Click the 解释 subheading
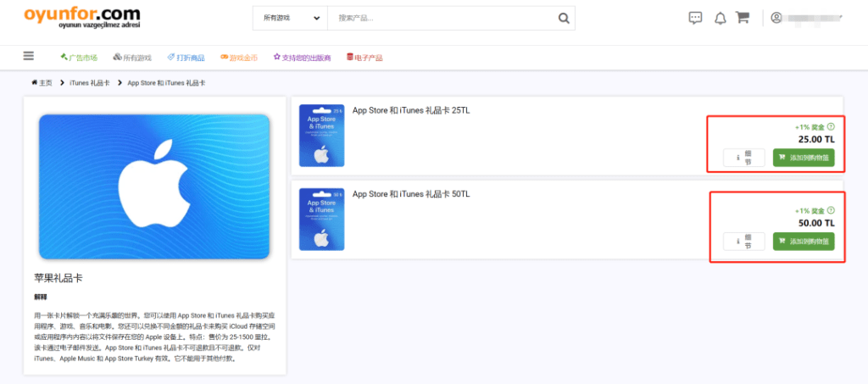This screenshot has width=868, height=384. tap(41, 298)
